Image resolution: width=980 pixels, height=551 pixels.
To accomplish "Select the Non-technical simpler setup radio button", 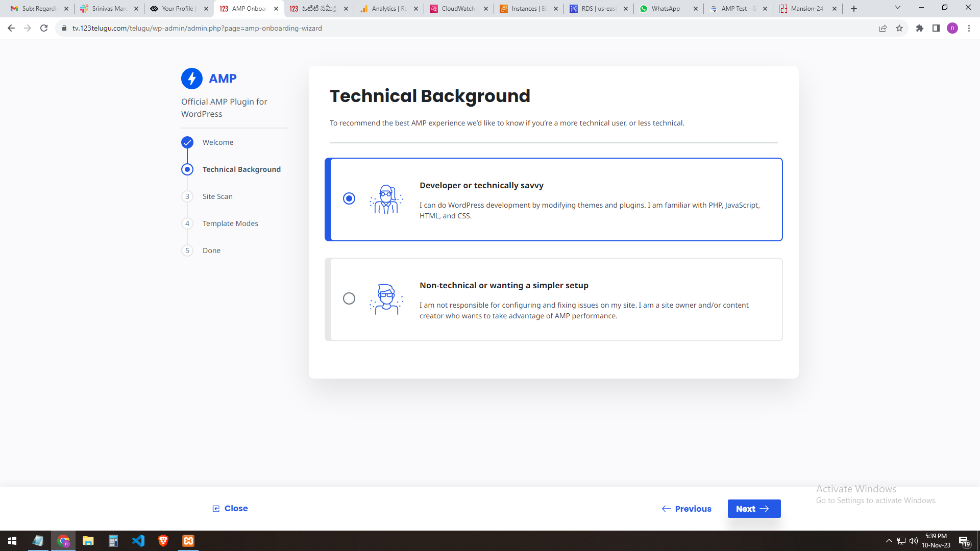I will [349, 298].
